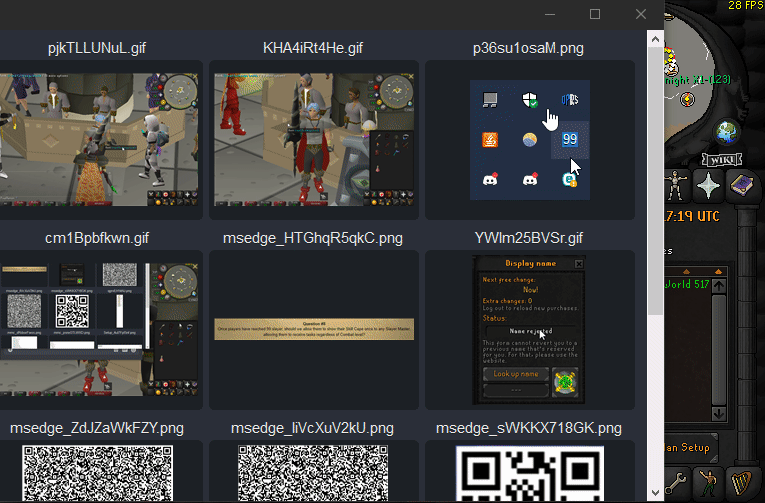765x503 pixels.
Task: Open the Magic spellbook tab in the game
Action: click(741, 185)
